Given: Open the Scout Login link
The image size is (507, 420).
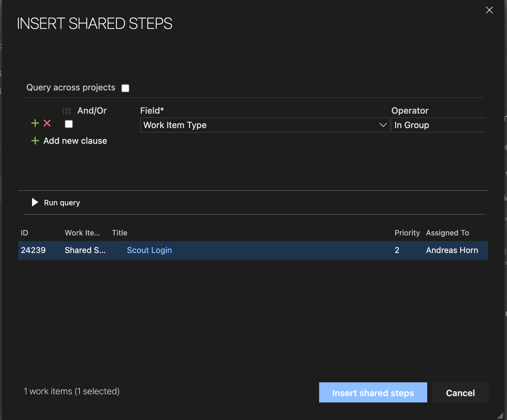Looking at the screenshot, I should 149,250.
